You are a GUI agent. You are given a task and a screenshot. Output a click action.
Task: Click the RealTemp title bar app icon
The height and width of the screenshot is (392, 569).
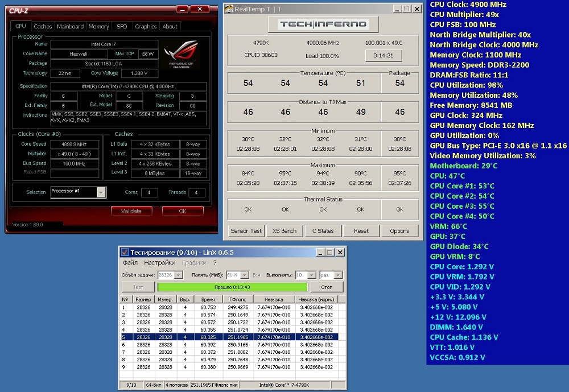point(229,9)
